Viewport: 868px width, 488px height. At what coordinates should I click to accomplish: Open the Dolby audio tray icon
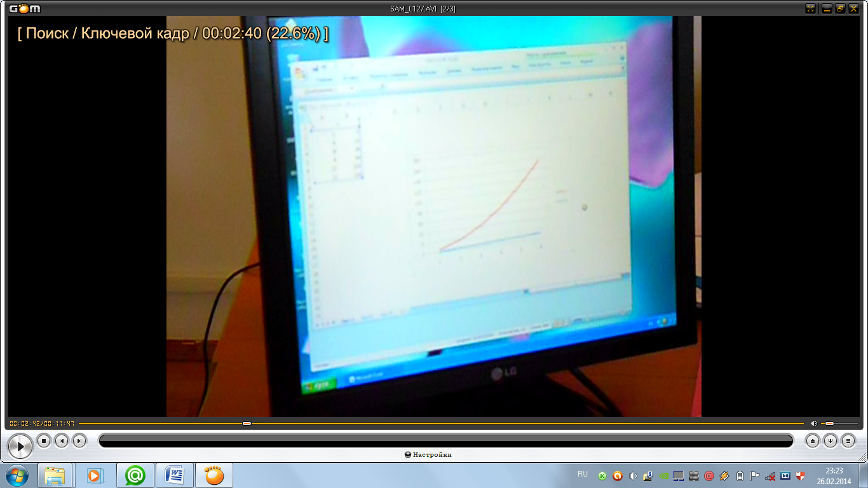click(x=785, y=475)
